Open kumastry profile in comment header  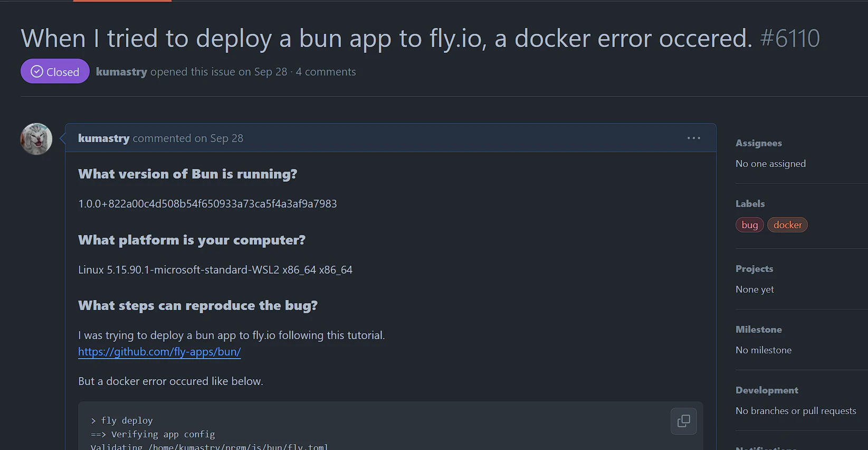pos(103,138)
